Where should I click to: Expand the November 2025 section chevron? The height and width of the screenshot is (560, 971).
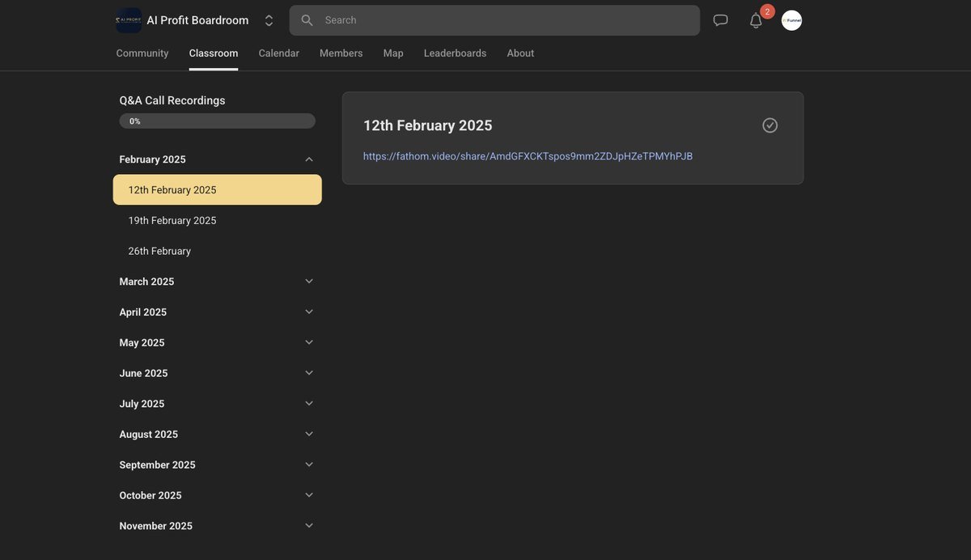[x=309, y=526]
